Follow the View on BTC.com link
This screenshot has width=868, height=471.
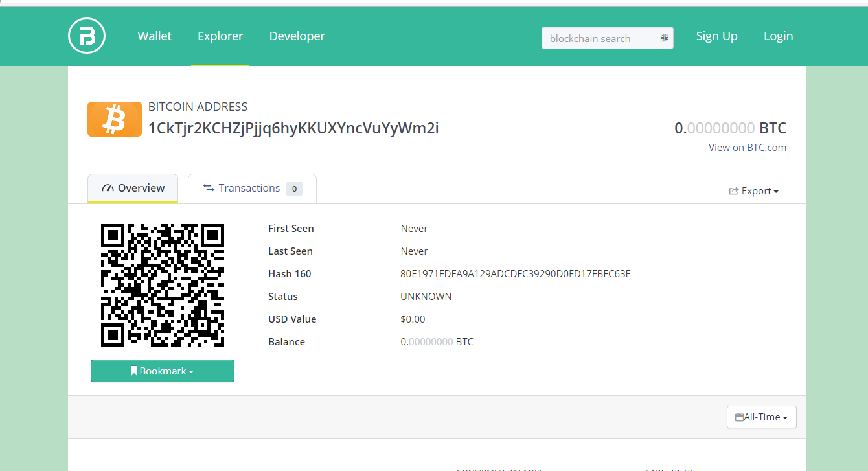[747, 147]
